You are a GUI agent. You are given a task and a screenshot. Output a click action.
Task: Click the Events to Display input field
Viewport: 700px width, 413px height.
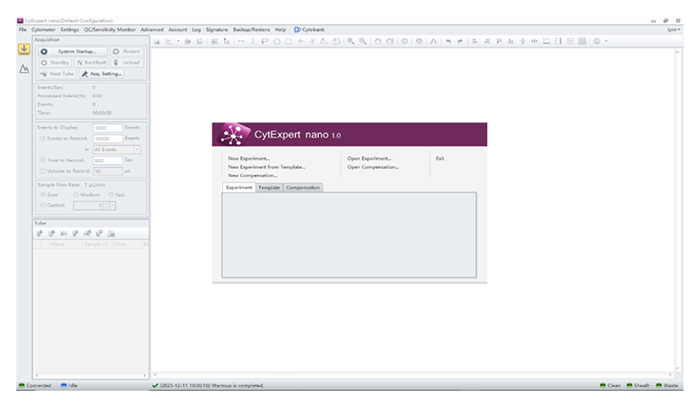tap(108, 128)
